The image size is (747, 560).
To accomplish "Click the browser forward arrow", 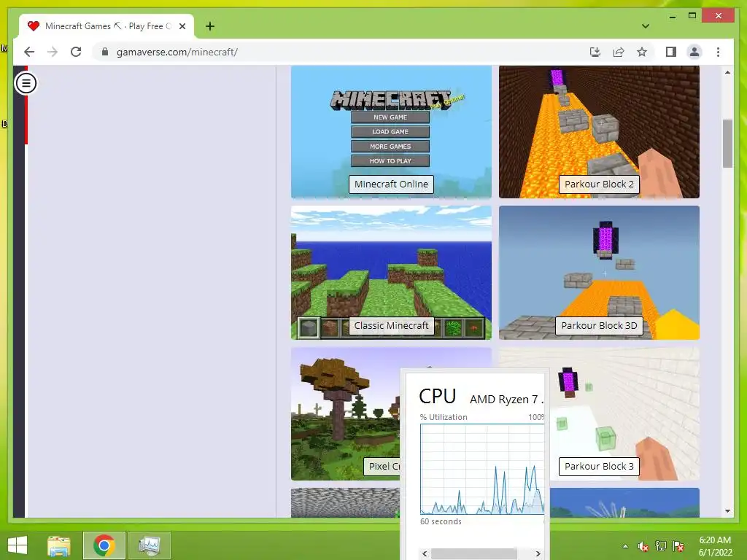I will (x=53, y=52).
